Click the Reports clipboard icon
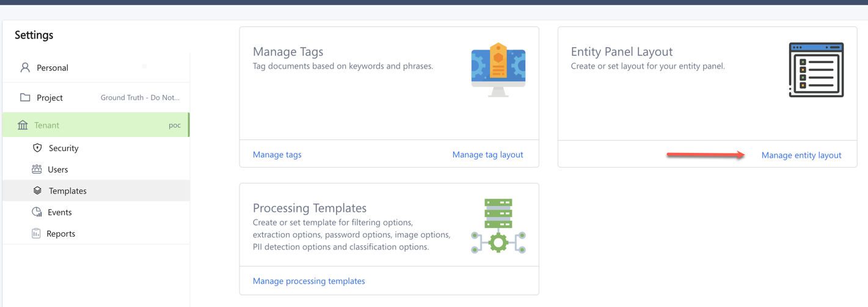The image size is (868, 307). click(36, 234)
